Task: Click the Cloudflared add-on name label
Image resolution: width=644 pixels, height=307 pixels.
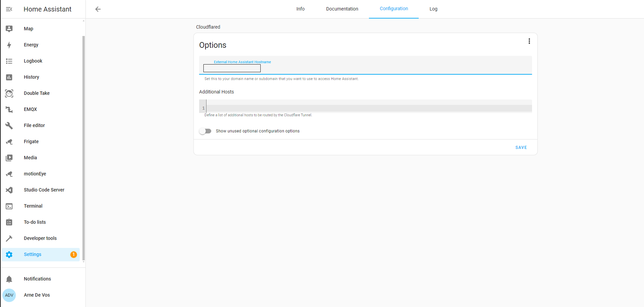Action: [x=208, y=27]
